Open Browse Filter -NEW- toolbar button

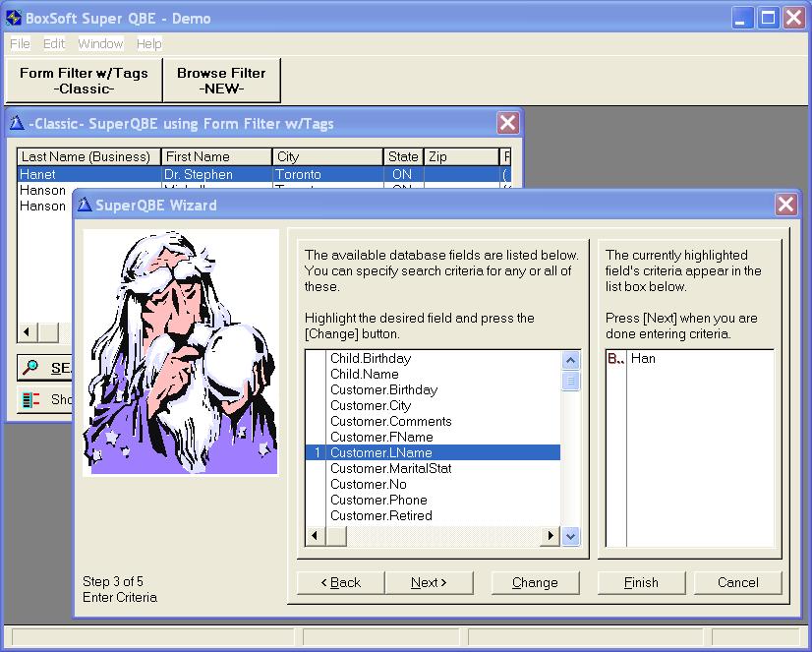(221, 81)
